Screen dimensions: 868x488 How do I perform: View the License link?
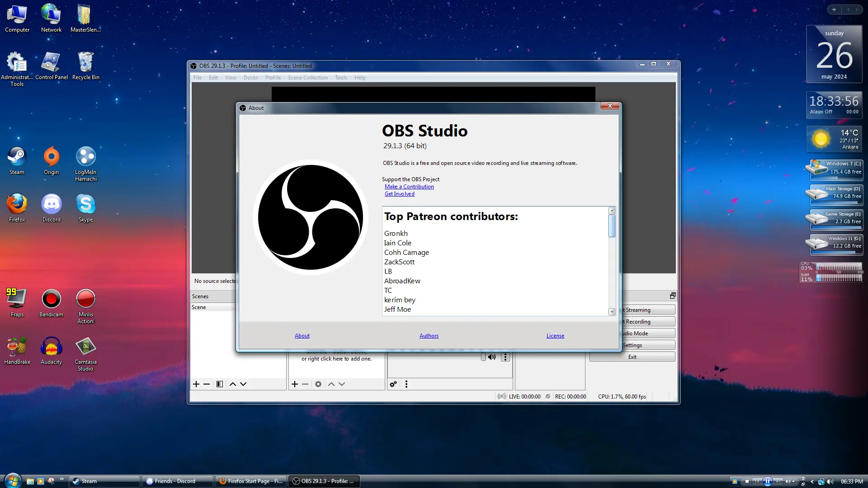pos(555,336)
